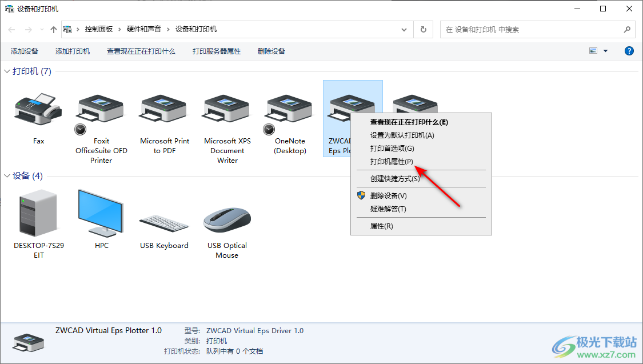Screen dimensions: 643x364
Task: Click ZWCAD Virtual Eps Plotter 1.0 title text
Action: (109, 330)
